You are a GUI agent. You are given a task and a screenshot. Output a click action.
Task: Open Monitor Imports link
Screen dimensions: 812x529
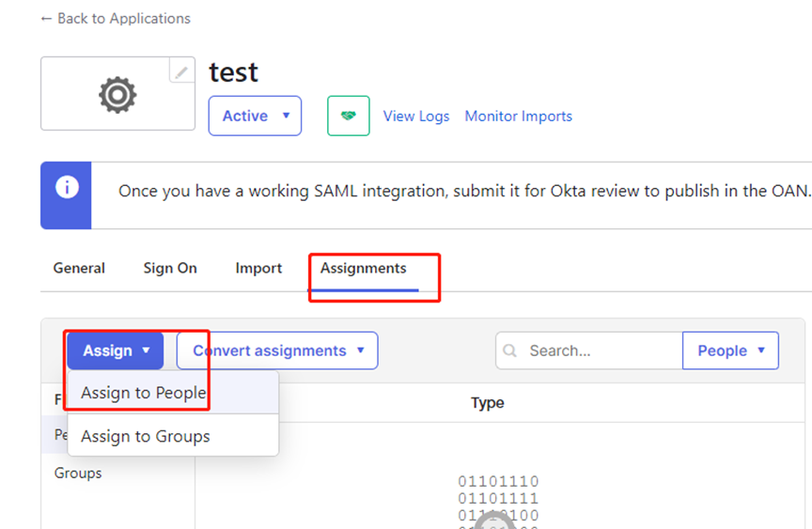[519, 116]
